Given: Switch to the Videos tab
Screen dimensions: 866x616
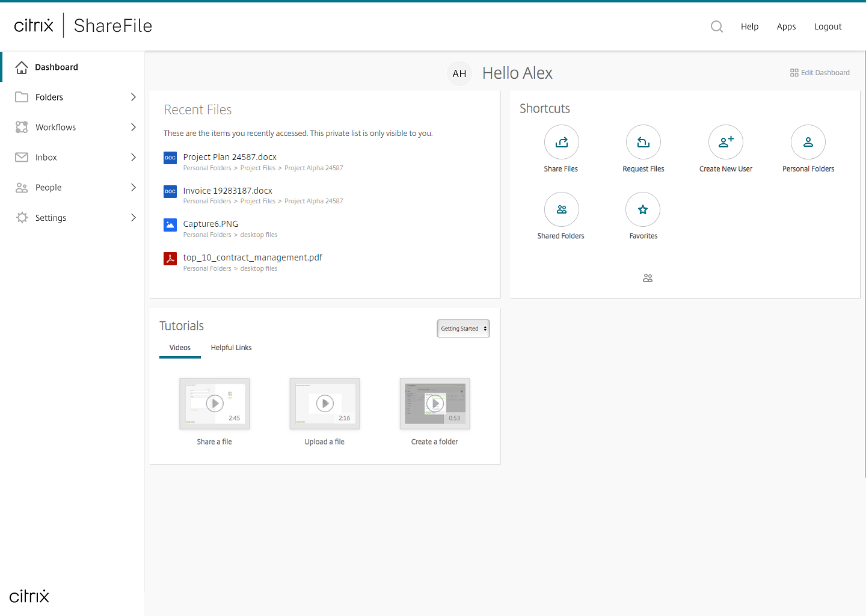Looking at the screenshot, I should (x=180, y=348).
